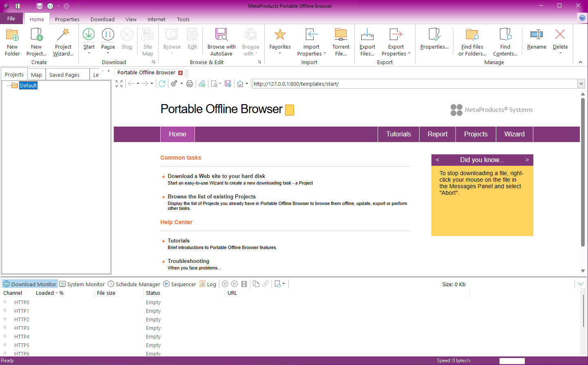Open the File menu
588x365 pixels.
(x=11, y=18)
